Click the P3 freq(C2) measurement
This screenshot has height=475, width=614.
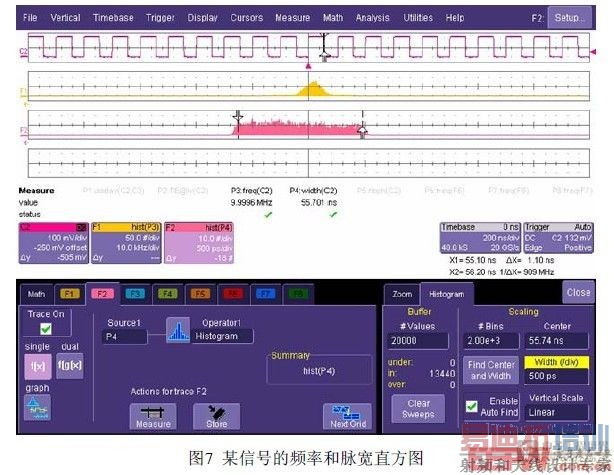[x=251, y=190]
